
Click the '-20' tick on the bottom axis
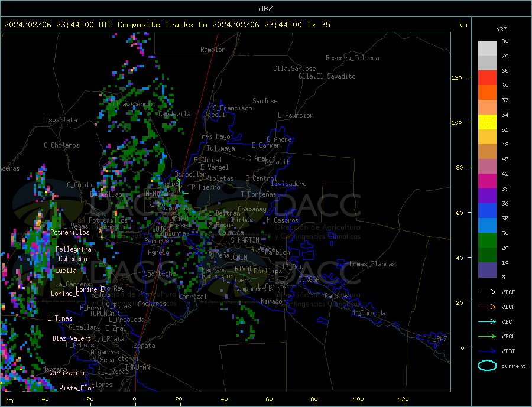click(88, 399)
